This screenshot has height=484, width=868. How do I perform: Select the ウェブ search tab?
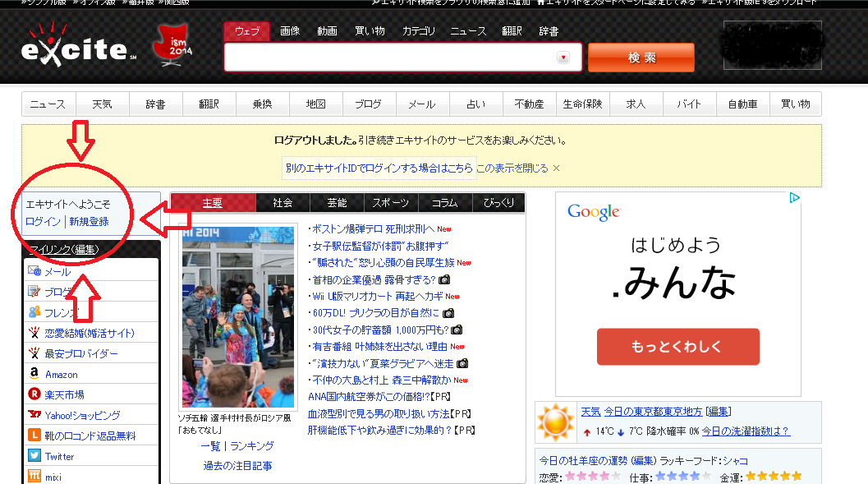[x=247, y=31]
